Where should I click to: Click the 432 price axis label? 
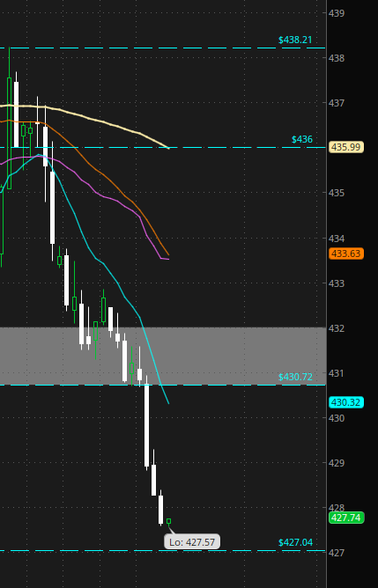337,328
